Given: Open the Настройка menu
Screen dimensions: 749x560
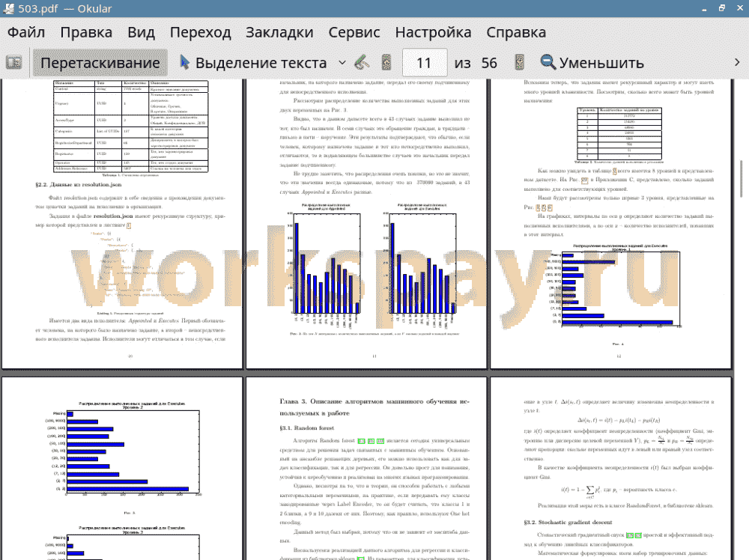Looking at the screenshot, I should tap(433, 32).
